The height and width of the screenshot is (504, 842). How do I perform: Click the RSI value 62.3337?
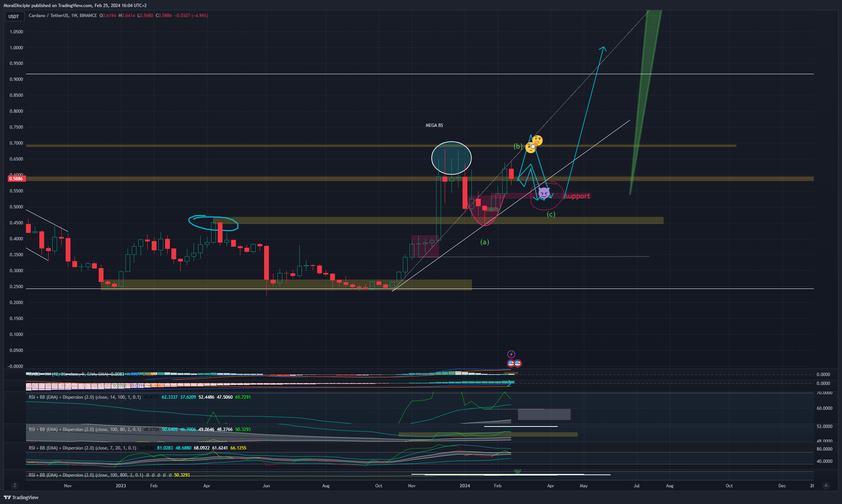click(x=170, y=397)
